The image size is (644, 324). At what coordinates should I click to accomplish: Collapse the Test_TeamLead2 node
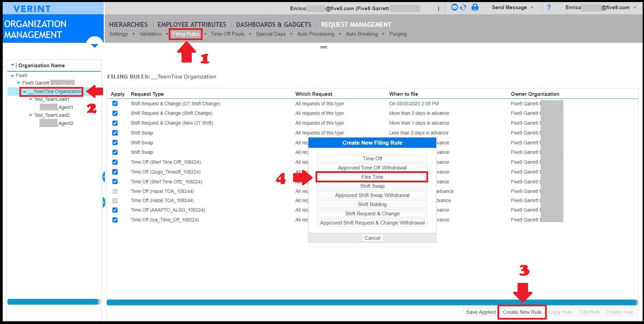30,115
